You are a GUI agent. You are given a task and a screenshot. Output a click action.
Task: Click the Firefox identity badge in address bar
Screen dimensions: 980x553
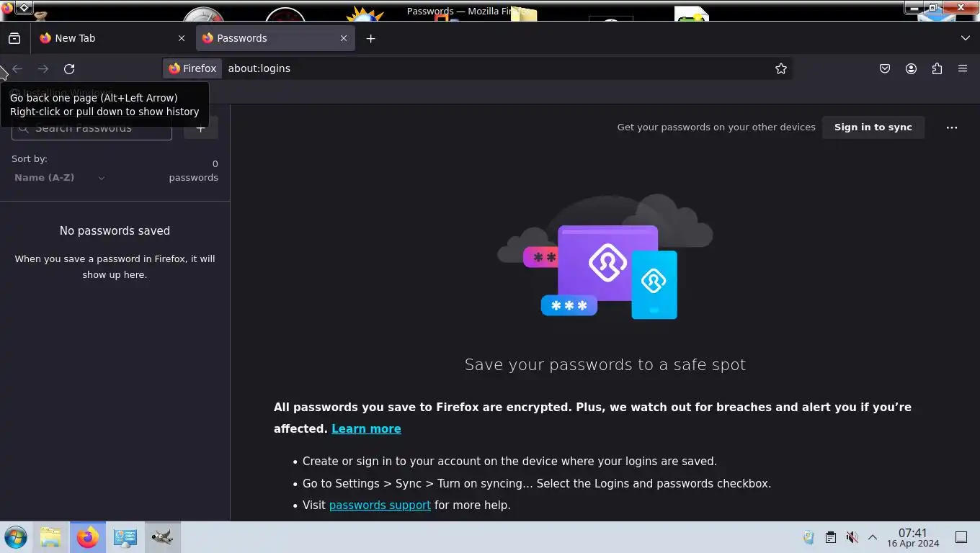[x=192, y=68]
